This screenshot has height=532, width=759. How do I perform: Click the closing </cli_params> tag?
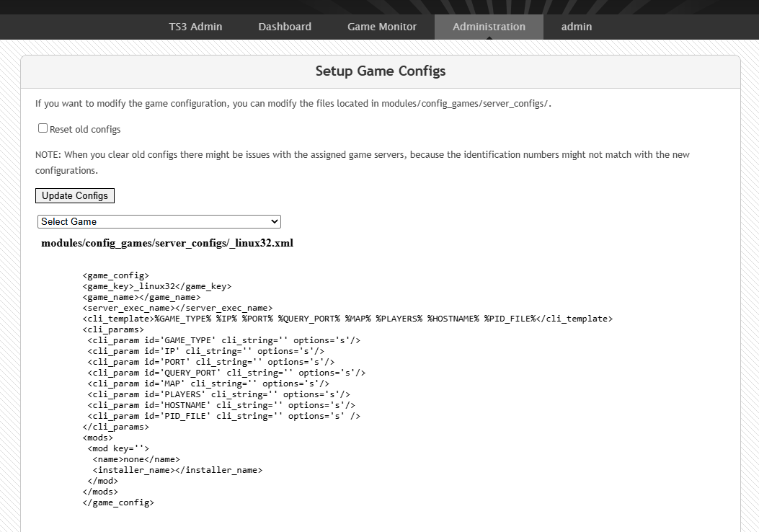tap(116, 427)
